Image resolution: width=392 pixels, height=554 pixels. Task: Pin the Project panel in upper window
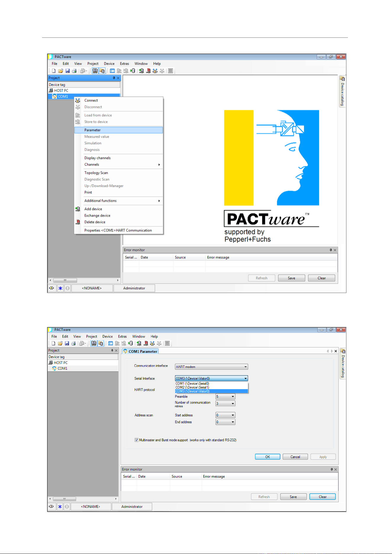[x=114, y=78]
